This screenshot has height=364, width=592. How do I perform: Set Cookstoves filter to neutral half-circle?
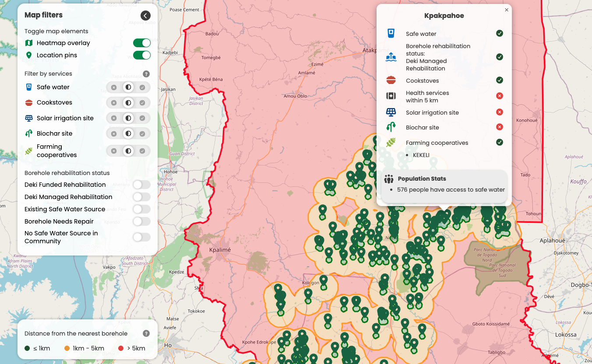128,103
